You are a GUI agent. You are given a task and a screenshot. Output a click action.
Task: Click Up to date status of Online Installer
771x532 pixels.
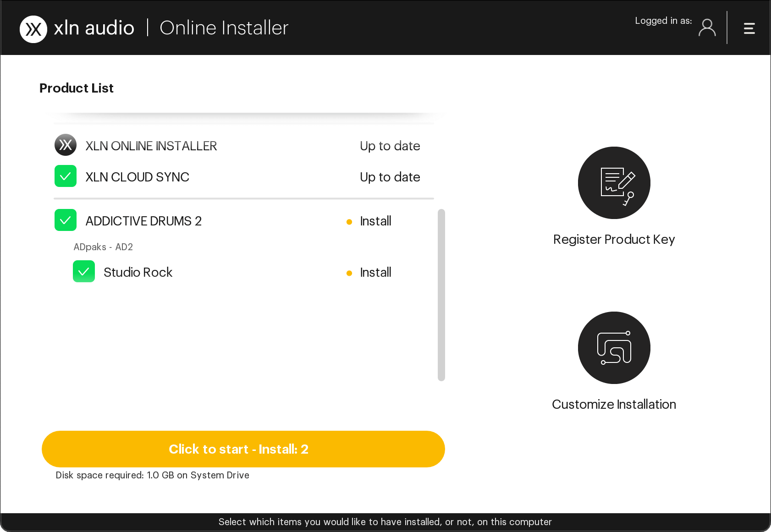click(390, 146)
